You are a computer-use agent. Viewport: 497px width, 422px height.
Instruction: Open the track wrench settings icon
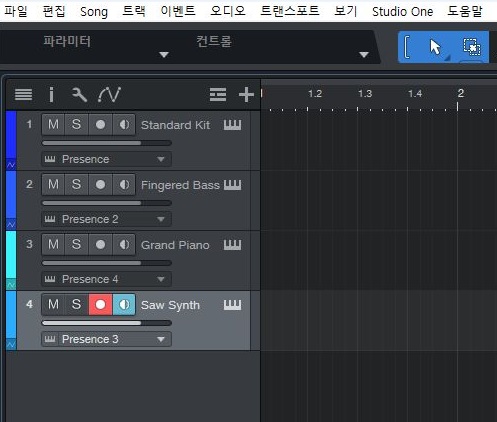pyautogui.click(x=79, y=95)
